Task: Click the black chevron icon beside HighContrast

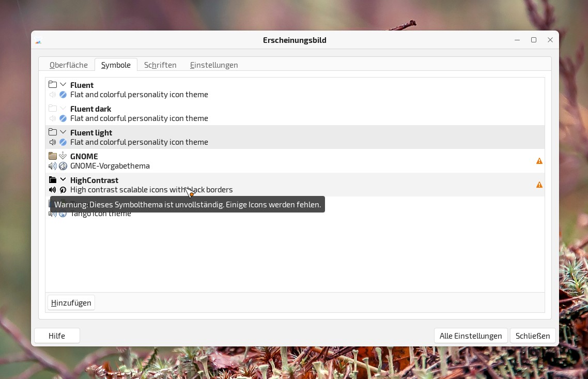Action: 63,180
